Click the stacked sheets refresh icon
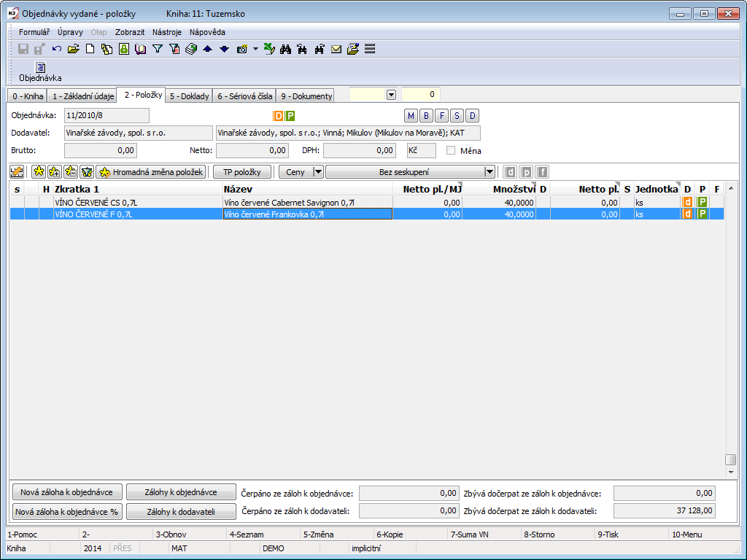The image size is (747, 560). [191, 49]
